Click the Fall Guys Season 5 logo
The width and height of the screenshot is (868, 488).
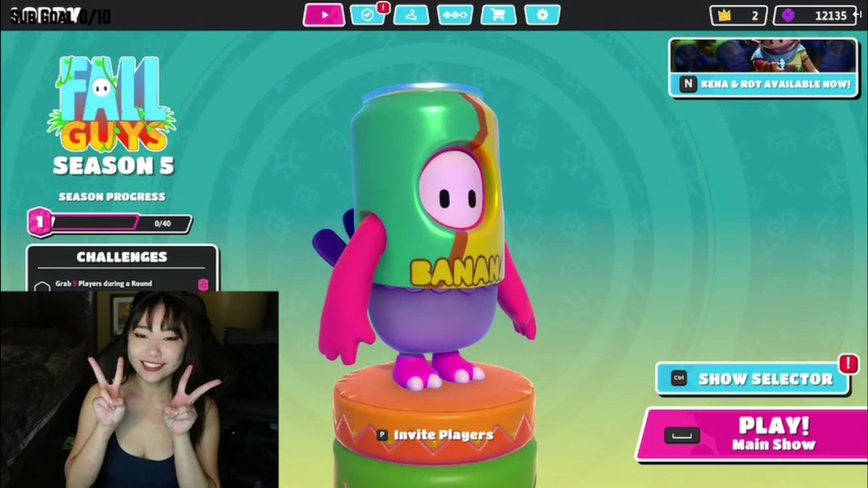pyautogui.click(x=111, y=115)
